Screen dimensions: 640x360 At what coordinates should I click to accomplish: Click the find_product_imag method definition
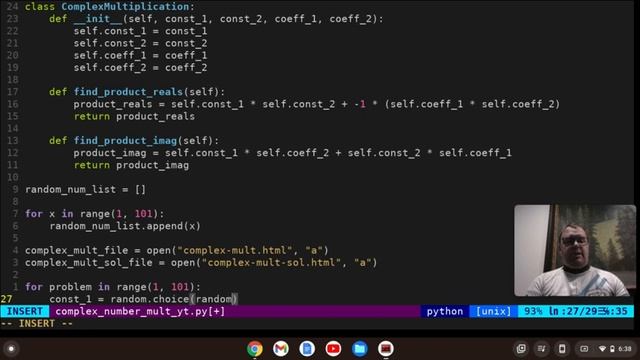[125, 140]
